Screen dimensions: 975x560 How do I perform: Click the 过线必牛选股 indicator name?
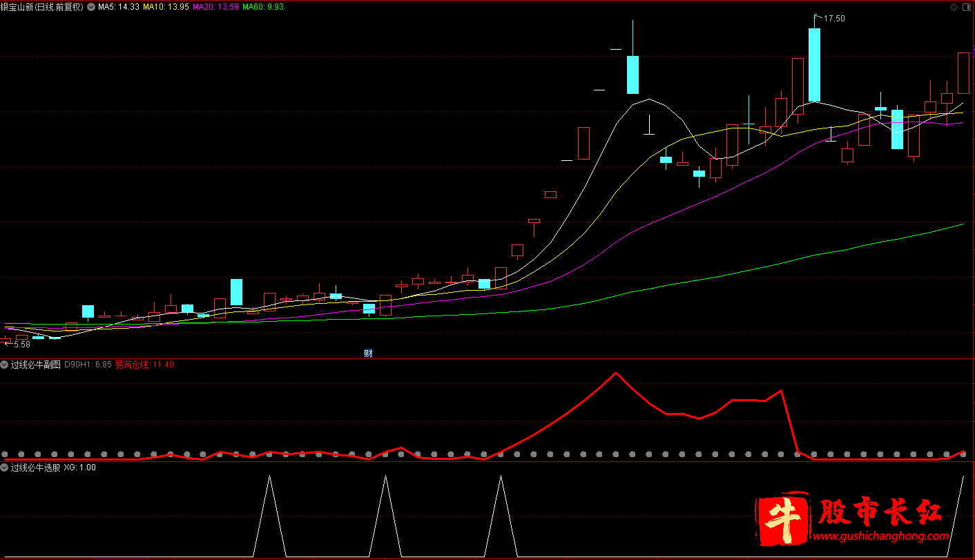tap(36, 467)
